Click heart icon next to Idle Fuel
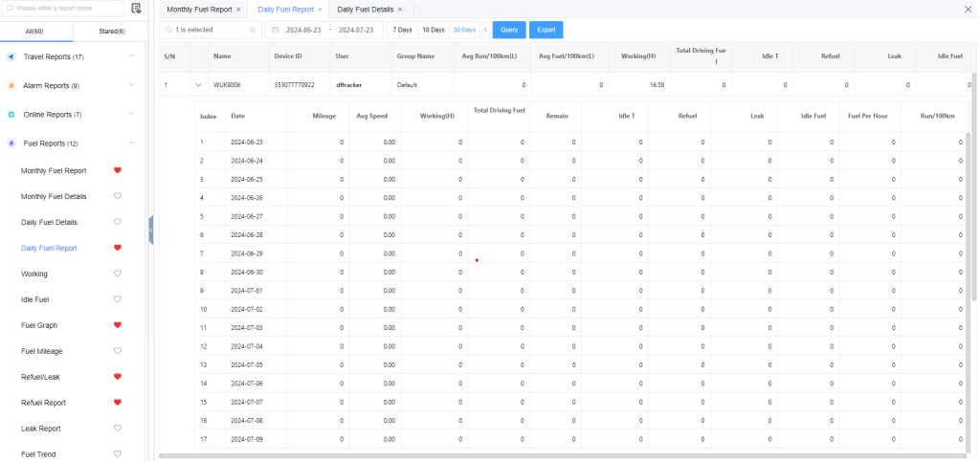Screen dimensions: 980x461 pos(118,299)
